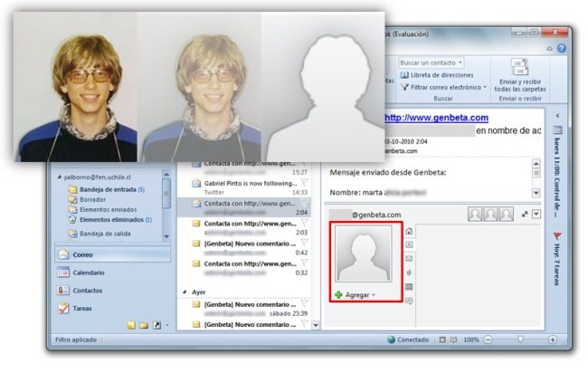Image resolution: width=588 pixels, height=374 pixels.
Task: Show activity feed icon in People pane
Action: click(x=409, y=245)
